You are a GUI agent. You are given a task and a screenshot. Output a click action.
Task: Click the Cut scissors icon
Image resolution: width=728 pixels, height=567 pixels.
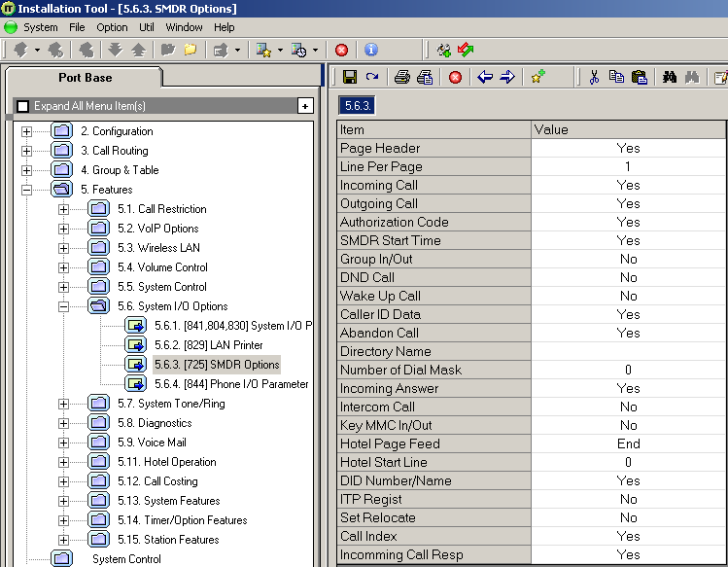pyautogui.click(x=594, y=77)
